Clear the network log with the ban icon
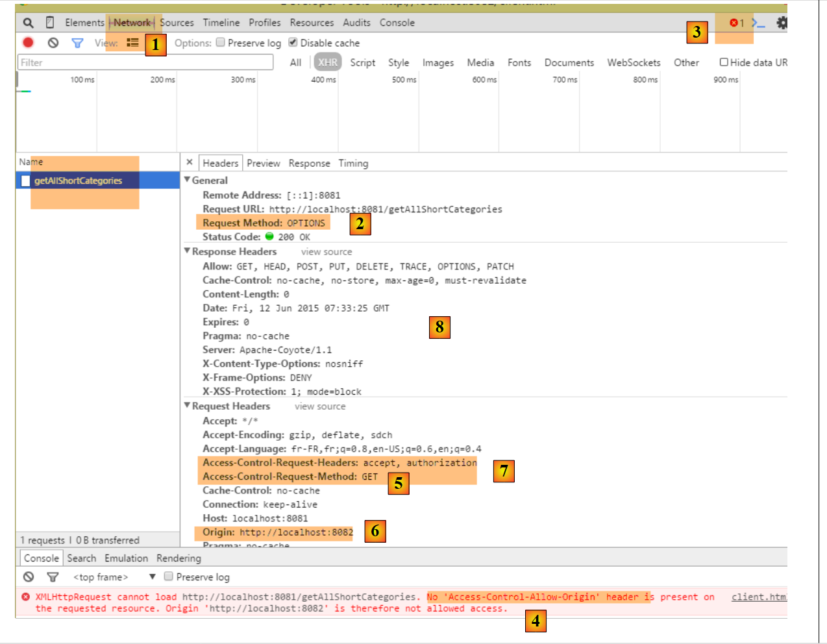Viewport: 827px width, 644px height. [x=53, y=43]
